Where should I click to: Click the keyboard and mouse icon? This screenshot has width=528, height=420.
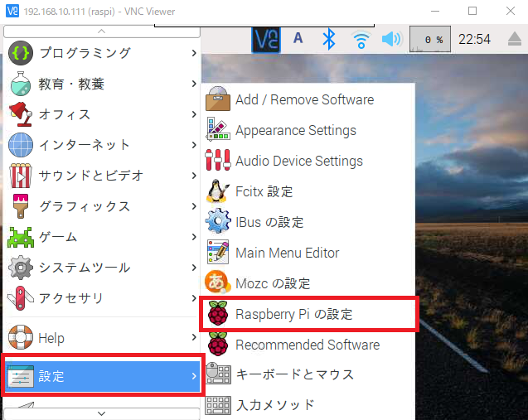click(218, 374)
